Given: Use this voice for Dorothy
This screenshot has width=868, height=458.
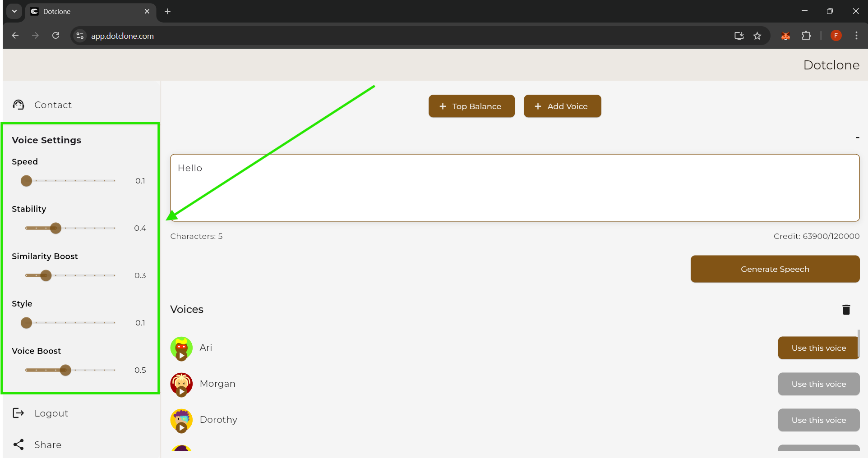Looking at the screenshot, I should click(x=818, y=420).
